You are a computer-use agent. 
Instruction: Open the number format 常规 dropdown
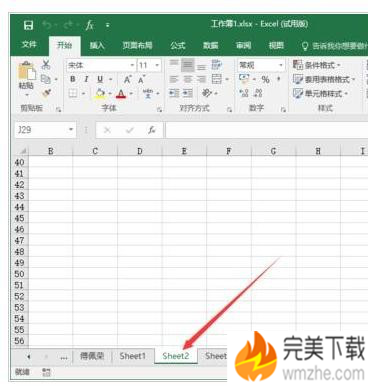click(x=281, y=65)
